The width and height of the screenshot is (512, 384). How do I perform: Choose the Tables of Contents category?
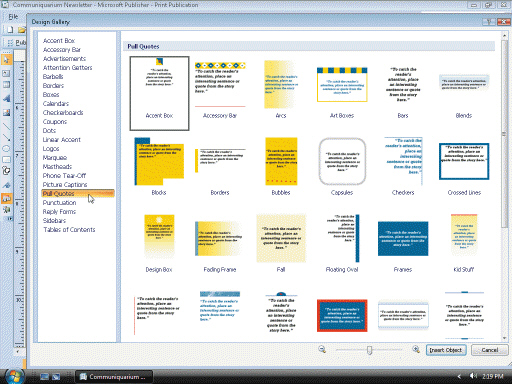click(x=69, y=230)
